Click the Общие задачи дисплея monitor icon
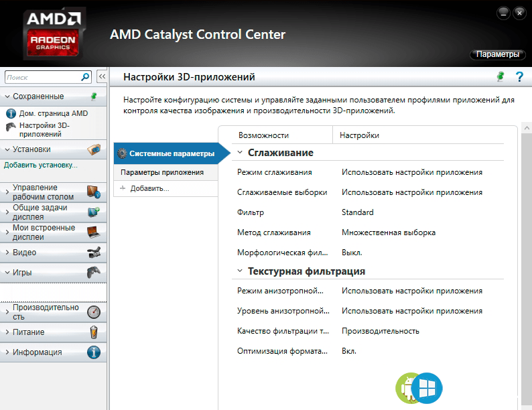 94,212
